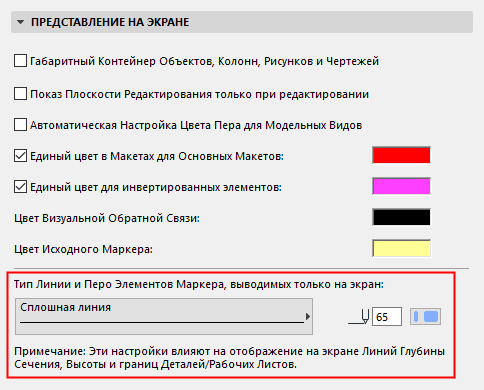This screenshot has width=484, height=390.
Task: Open the Сплошная линия line type dropdown
Action: [164, 316]
